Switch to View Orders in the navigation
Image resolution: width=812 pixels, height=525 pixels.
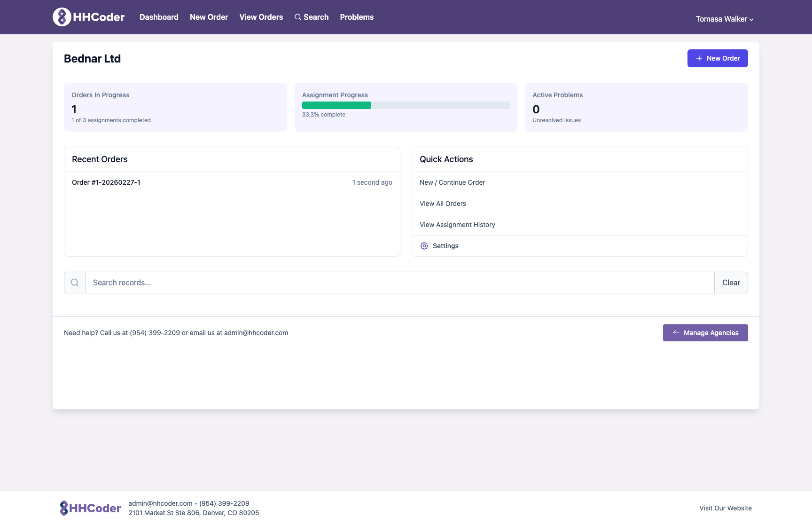(261, 17)
